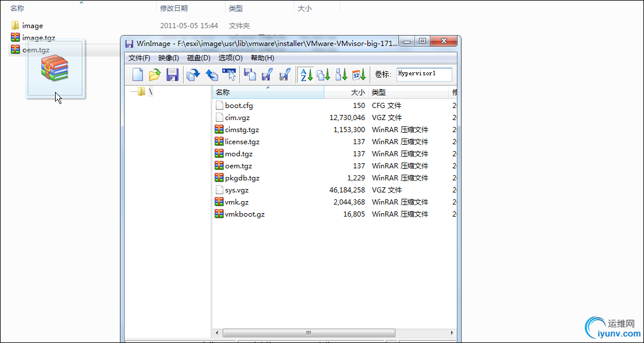Click the 46,184,258 size cell
Viewport: 644px width, 343px height.
tap(347, 190)
